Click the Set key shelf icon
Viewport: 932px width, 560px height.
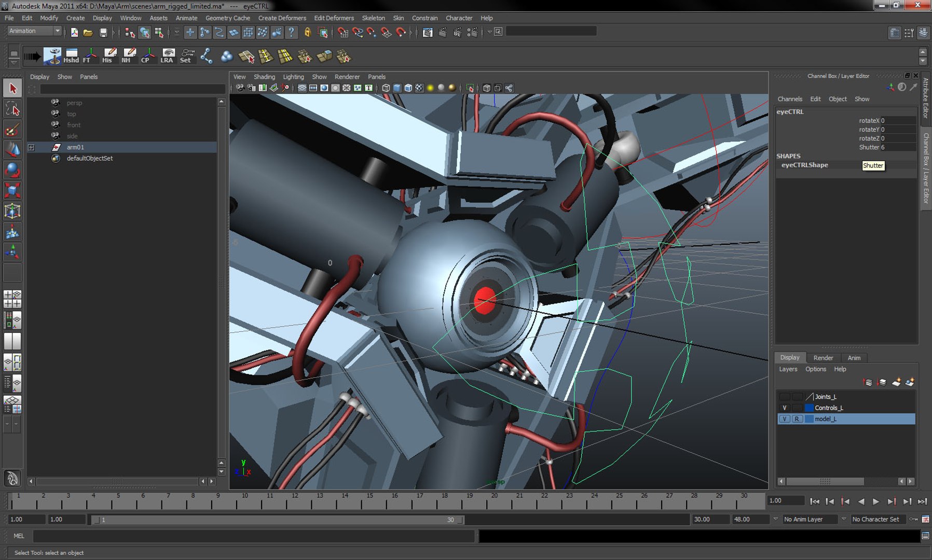(186, 56)
